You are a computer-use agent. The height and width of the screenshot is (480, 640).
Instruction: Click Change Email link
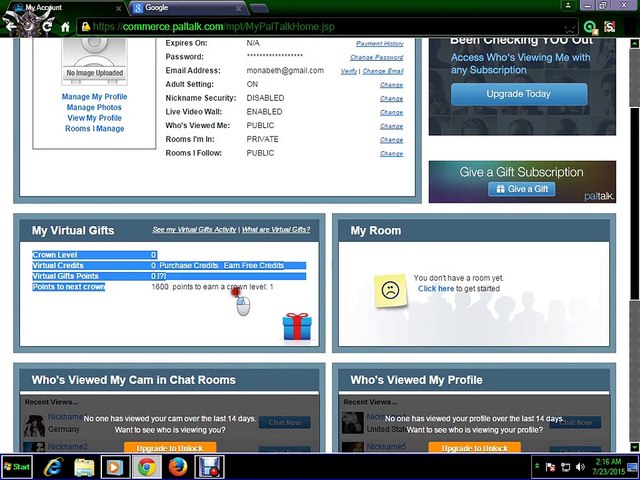[x=383, y=71]
